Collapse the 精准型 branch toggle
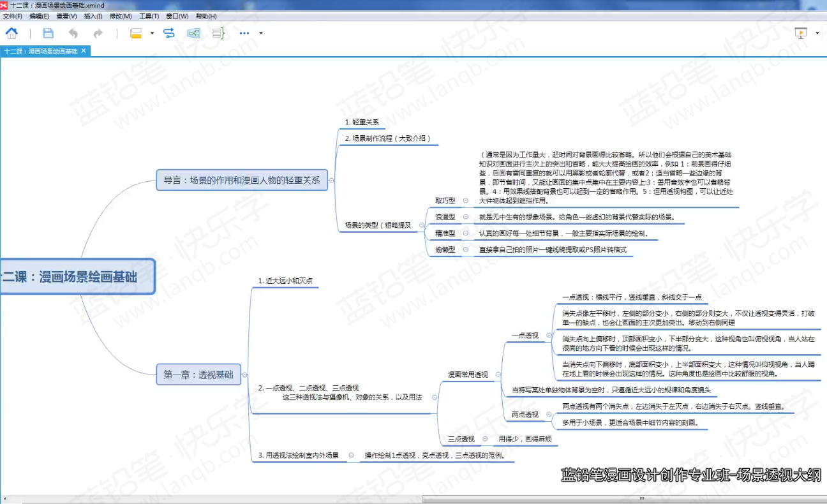Image resolution: width=827 pixels, height=504 pixels. [465, 233]
